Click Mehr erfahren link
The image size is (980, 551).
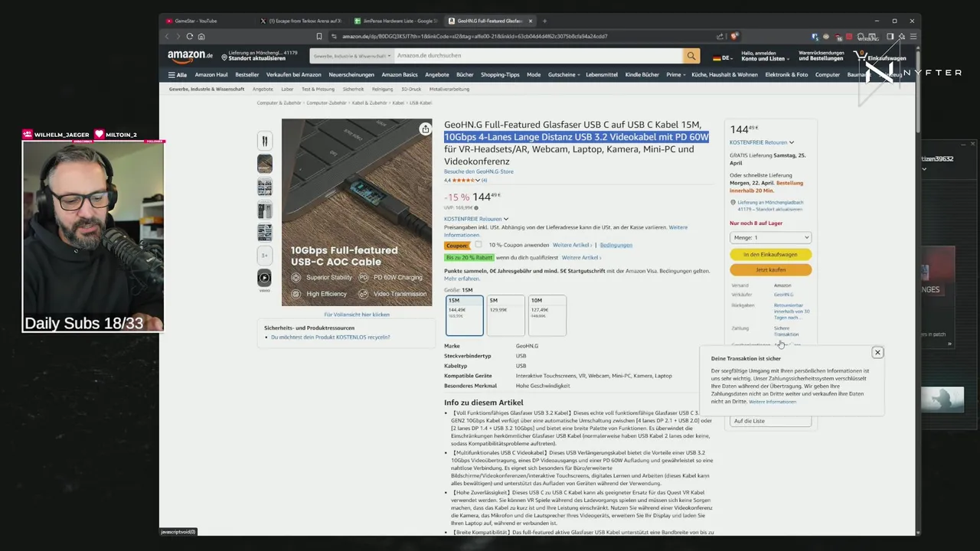click(x=462, y=279)
